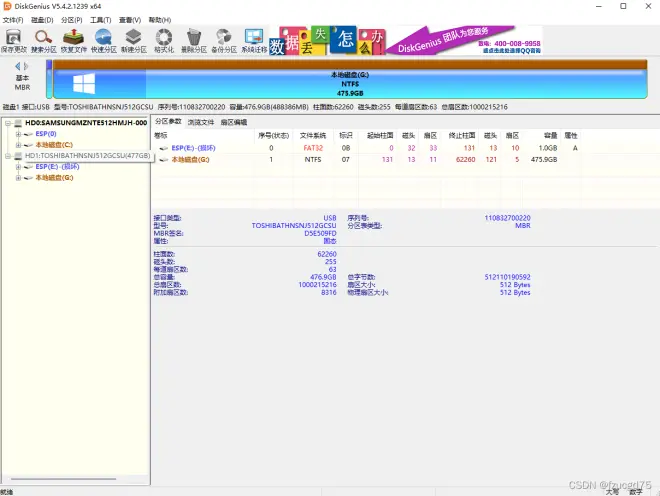Click drive icon beside 本地磁盘(G:) in tree
The image size is (660, 496).
coord(28,178)
